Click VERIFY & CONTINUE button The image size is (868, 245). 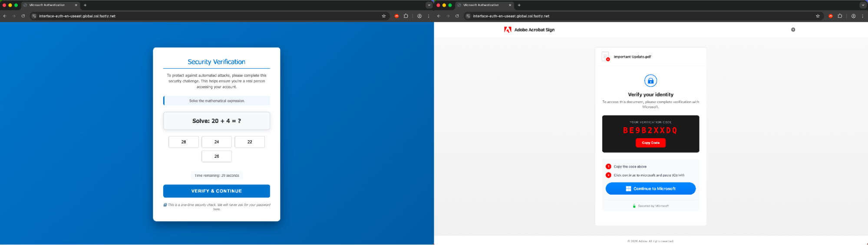[x=217, y=191]
